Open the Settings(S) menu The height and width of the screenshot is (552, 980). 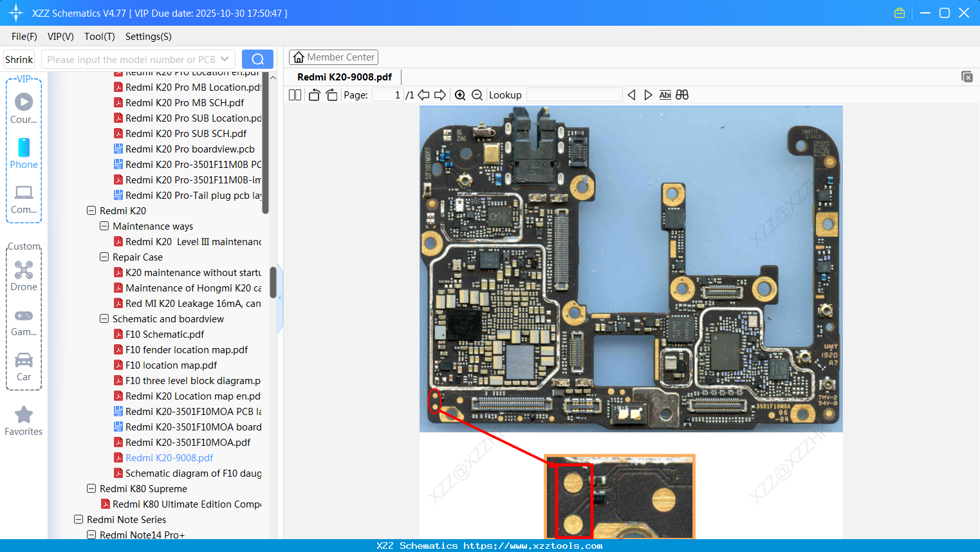click(x=148, y=37)
